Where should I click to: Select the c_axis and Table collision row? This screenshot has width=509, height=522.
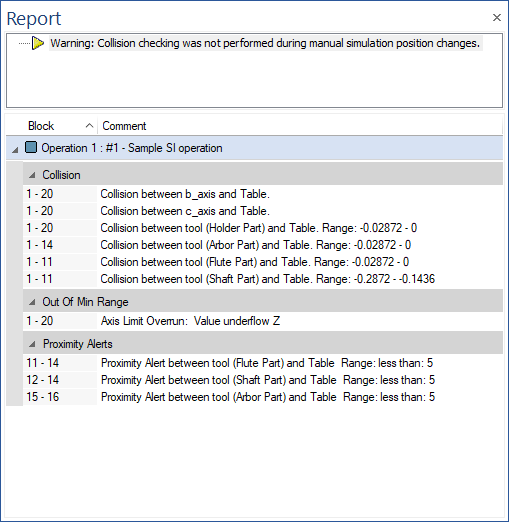point(263,211)
